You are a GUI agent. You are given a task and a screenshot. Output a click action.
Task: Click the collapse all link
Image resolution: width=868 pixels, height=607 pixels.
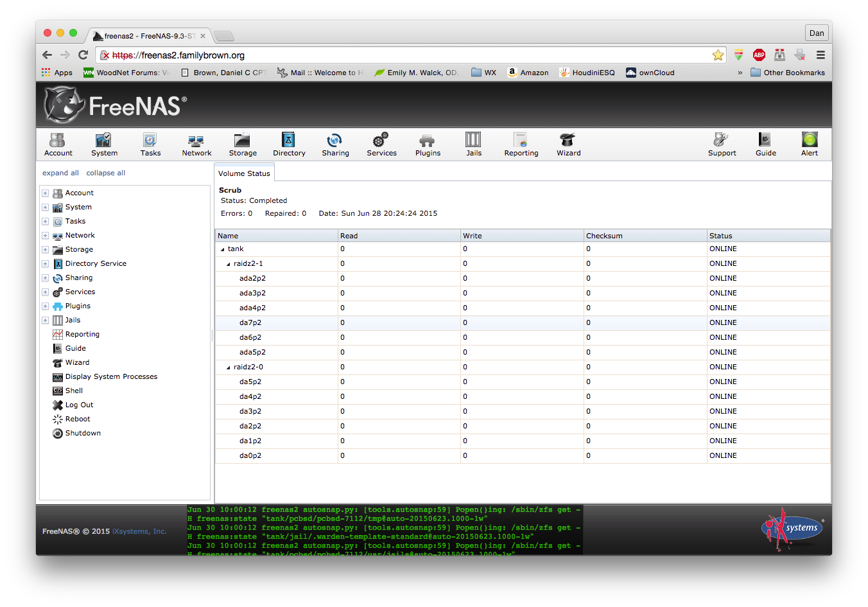[x=106, y=173]
